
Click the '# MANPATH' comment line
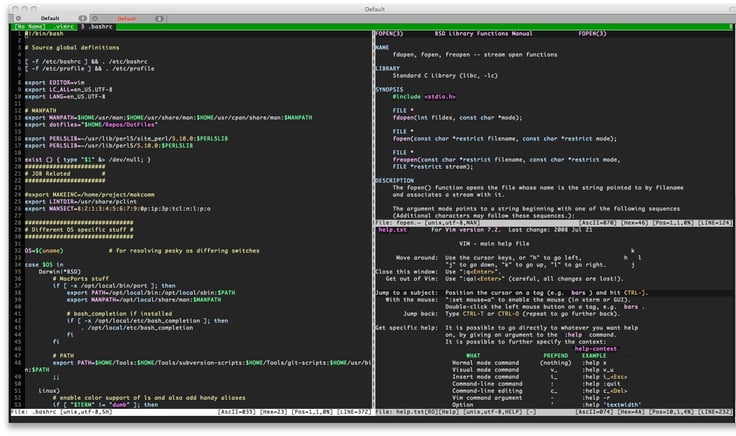tap(40, 111)
